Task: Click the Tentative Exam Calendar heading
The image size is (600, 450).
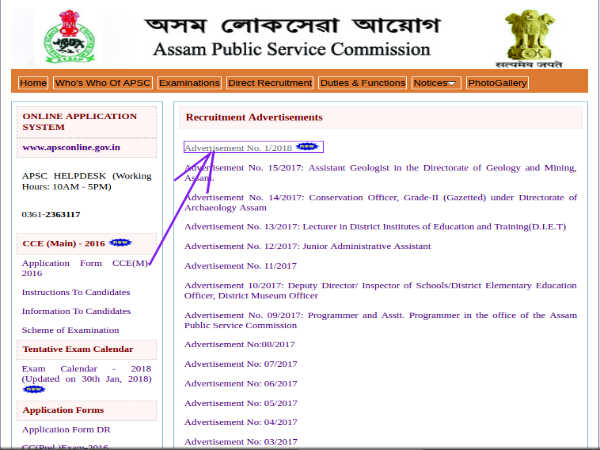Action: [78, 349]
